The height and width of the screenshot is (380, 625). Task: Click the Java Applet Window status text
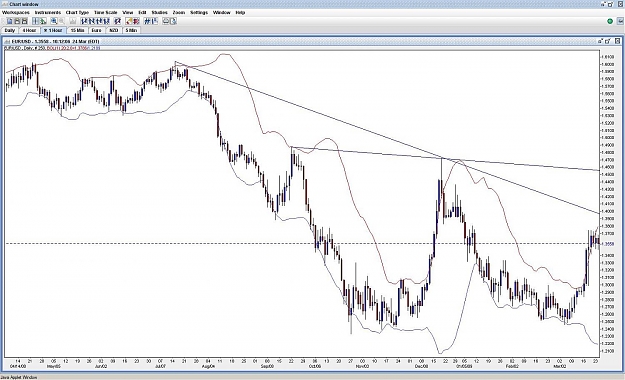coord(19,377)
